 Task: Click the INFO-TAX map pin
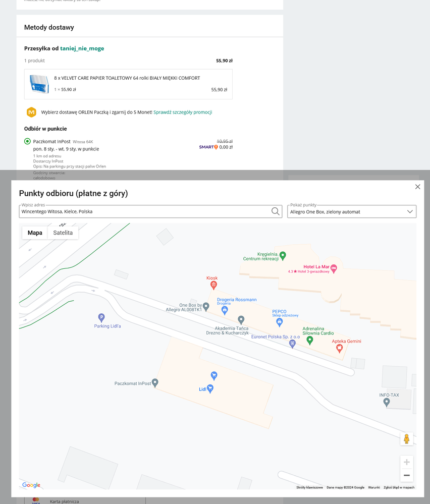coord(387,402)
